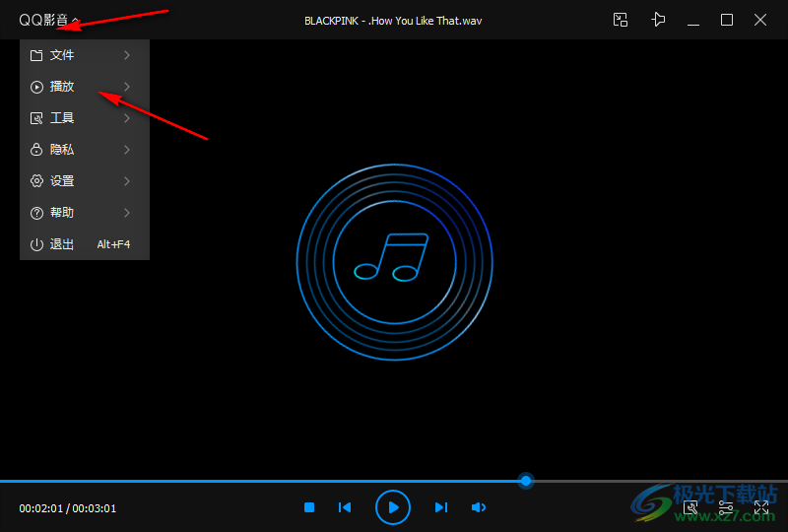Expand the chevron on the 文件 row
Viewport: 788px width, 532px height.
click(127, 55)
